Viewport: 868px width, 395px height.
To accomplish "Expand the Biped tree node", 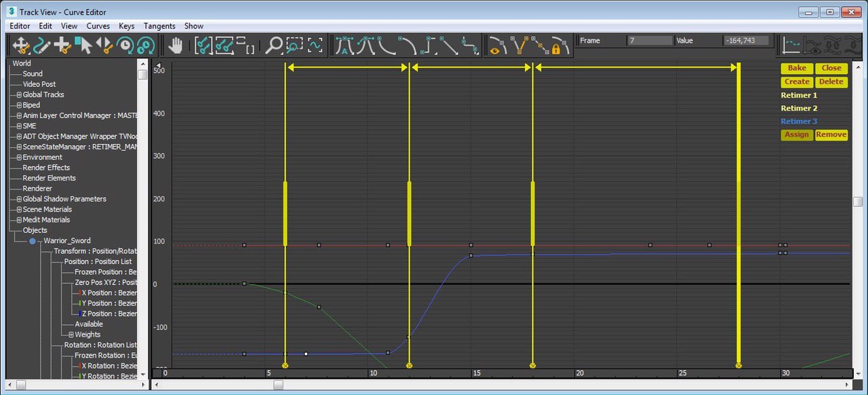I will click(x=19, y=105).
